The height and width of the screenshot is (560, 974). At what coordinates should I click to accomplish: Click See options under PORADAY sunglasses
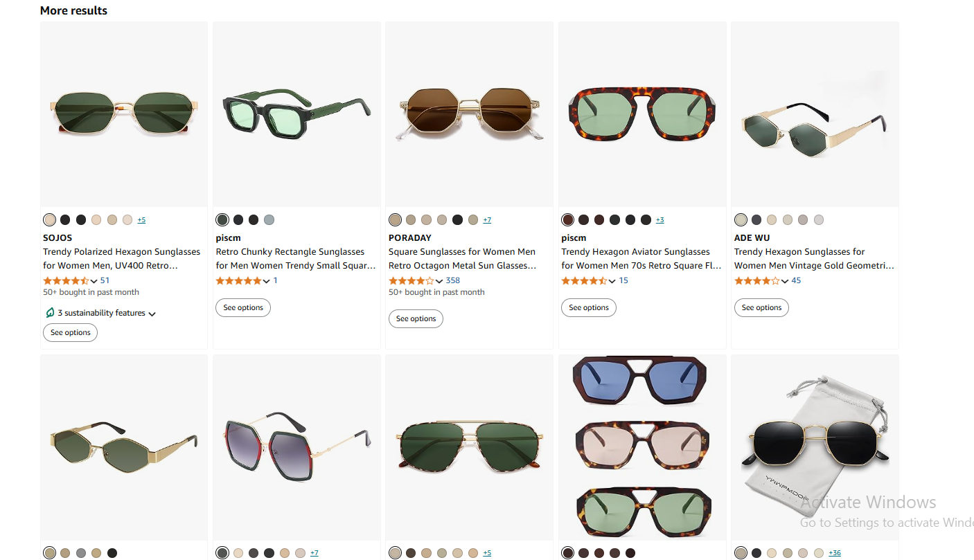[x=416, y=319]
